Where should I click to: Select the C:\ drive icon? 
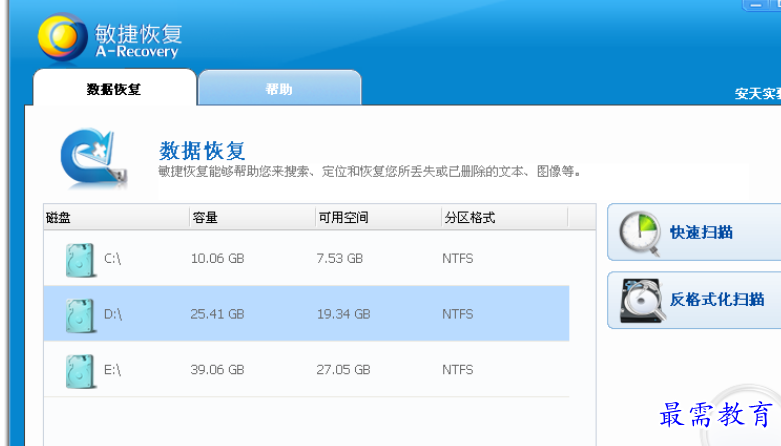[x=78, y=259]
